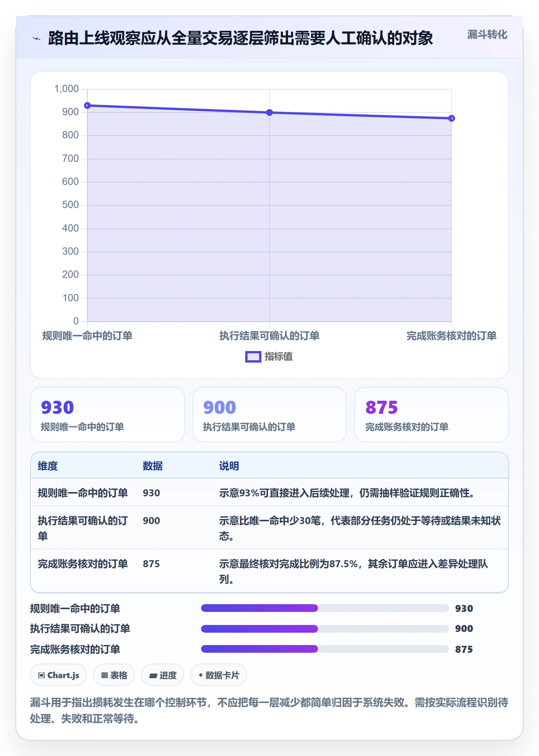Click the progress bar for 完成账务核对的订单
The image size is (539, 756).
(x=325, y=649)
